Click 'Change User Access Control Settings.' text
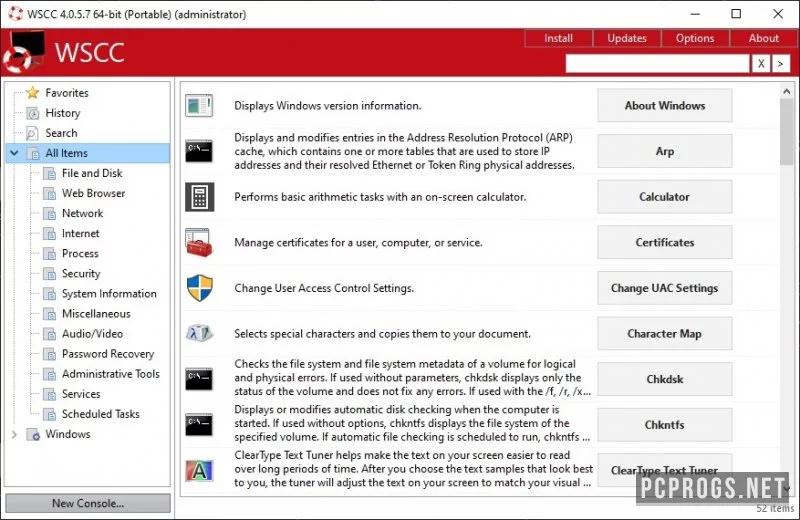800x520 pixels. 324,288
